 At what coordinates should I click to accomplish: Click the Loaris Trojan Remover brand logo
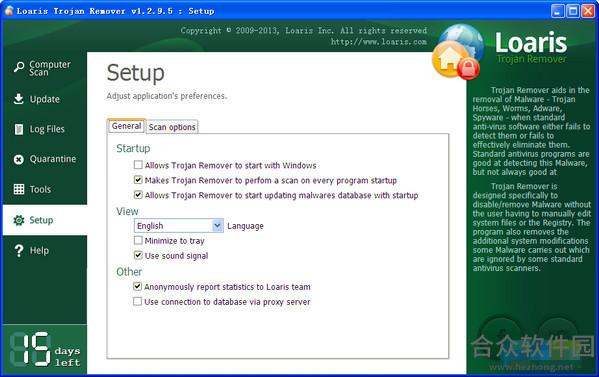(x=531, y=47)
